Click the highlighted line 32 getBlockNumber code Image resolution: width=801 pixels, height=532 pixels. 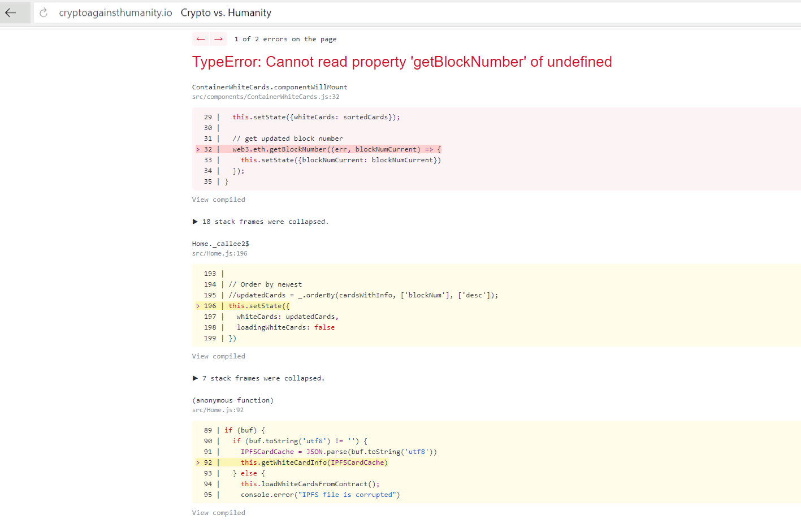[337, 149]
